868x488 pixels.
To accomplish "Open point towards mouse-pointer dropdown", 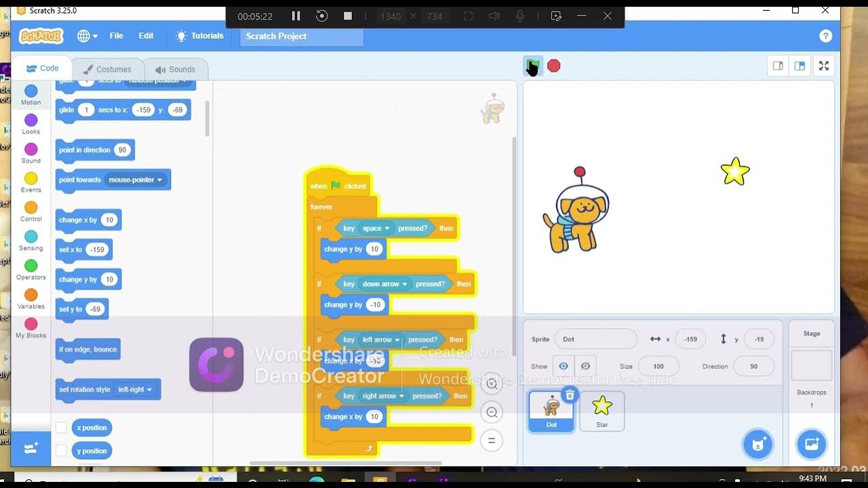I will 136,180.
